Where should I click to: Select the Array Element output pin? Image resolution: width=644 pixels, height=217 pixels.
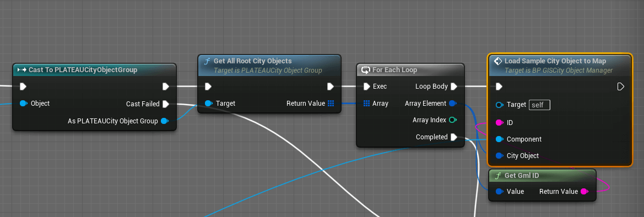pyautogui.click(x=453, y=103)
